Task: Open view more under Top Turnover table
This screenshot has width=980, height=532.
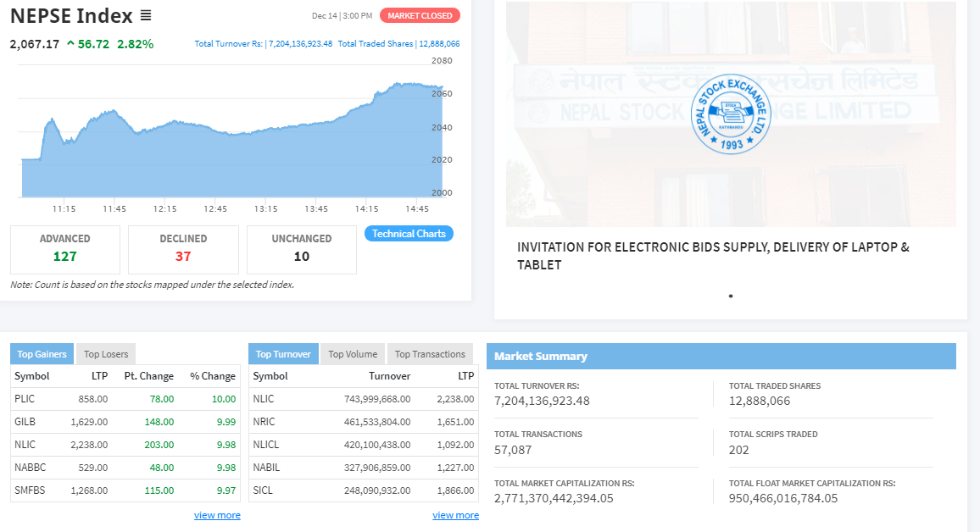Action: [455, 515]
